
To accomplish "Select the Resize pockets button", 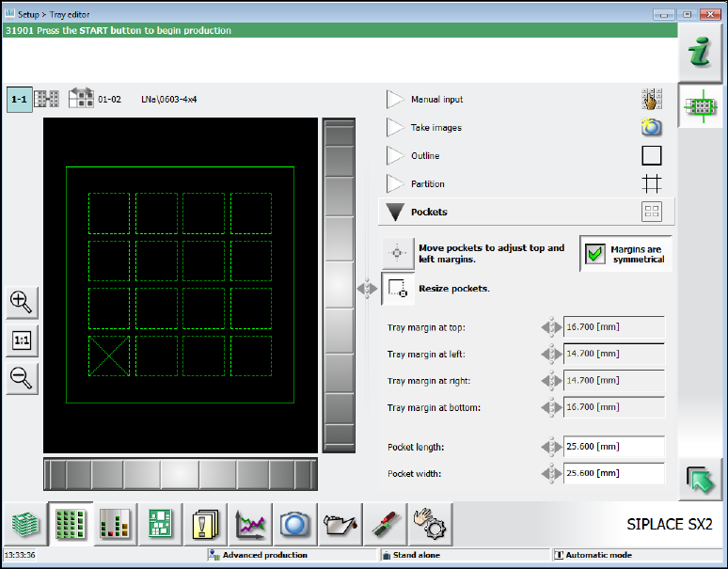I will pyautogui.click(x=397, y=289).
